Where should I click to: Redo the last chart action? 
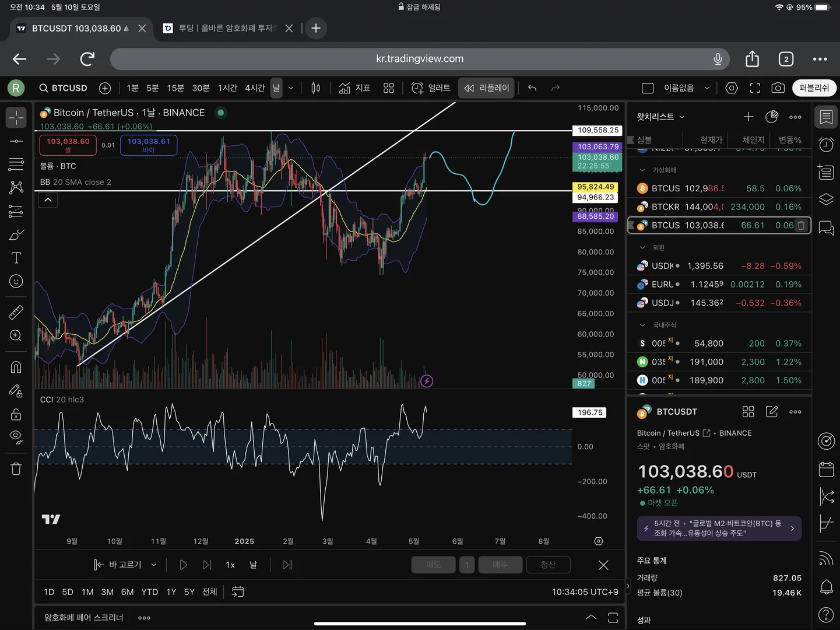[556, 88]
